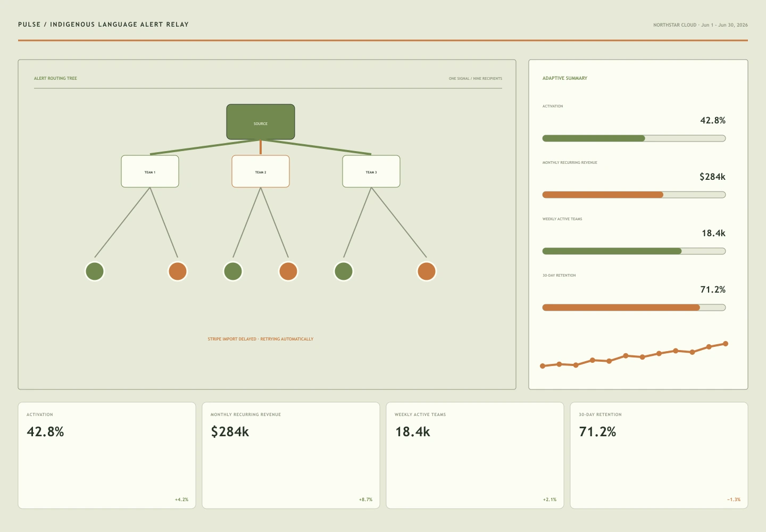Image resolution: width=766 pixels, height=532 pixels.
Task: Select the green recipient circle under TEAM 2
Action: pyautogui.click(x=233, y=271)
